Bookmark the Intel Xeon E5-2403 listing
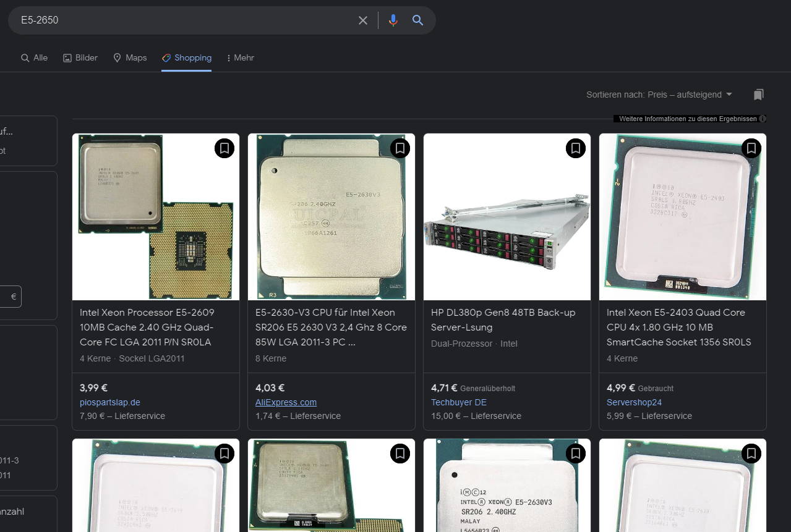The height and width of the screenshot is (532, 791). click(751, 148)
